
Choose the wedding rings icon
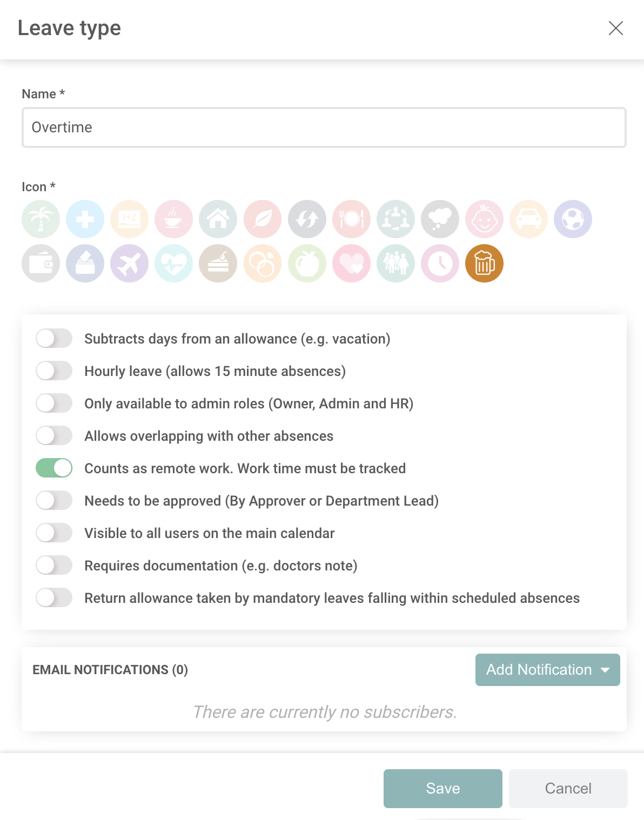pos(263,264)
